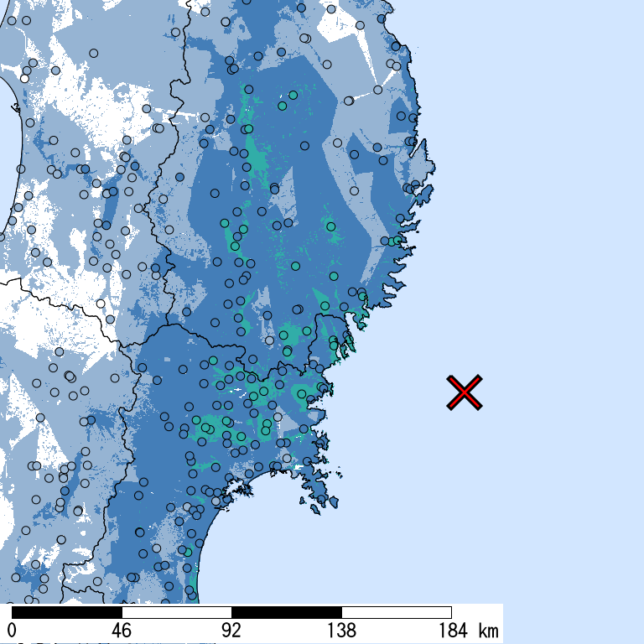The width and height of the screenshot is (644, 644).
Task: Click scale bar segment between 92 and 138
Action: pyautogui.click(x=287, y=612)
